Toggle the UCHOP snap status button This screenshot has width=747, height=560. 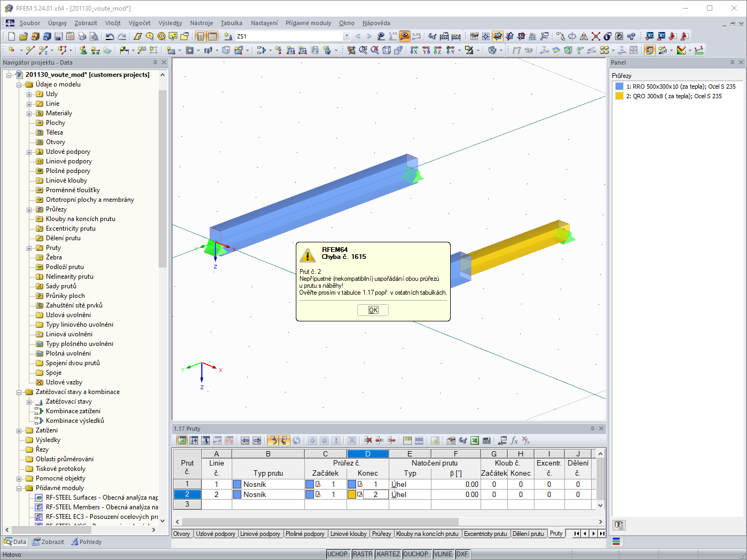click(337, 554)
